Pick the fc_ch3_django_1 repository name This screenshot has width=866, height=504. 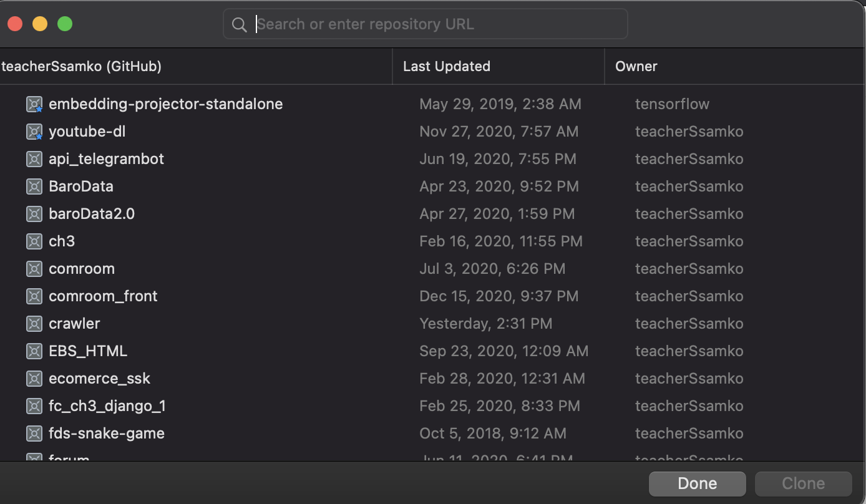tap(107, 406)
